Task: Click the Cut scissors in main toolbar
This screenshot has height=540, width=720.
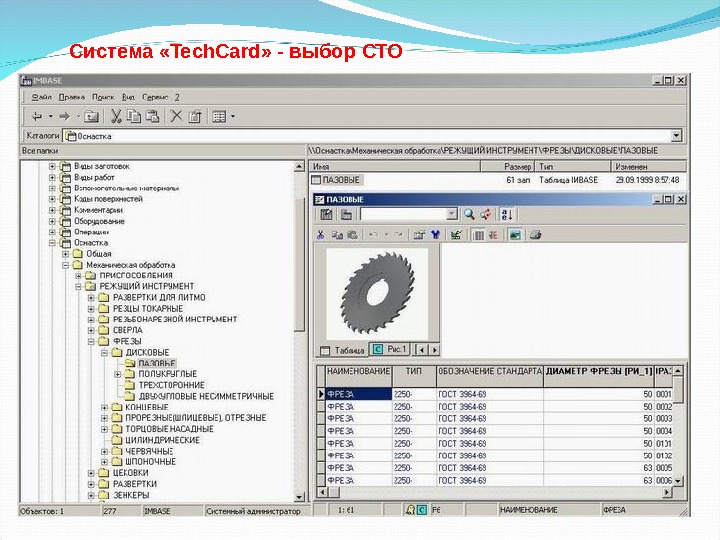Action: click(x=116, y=117)
